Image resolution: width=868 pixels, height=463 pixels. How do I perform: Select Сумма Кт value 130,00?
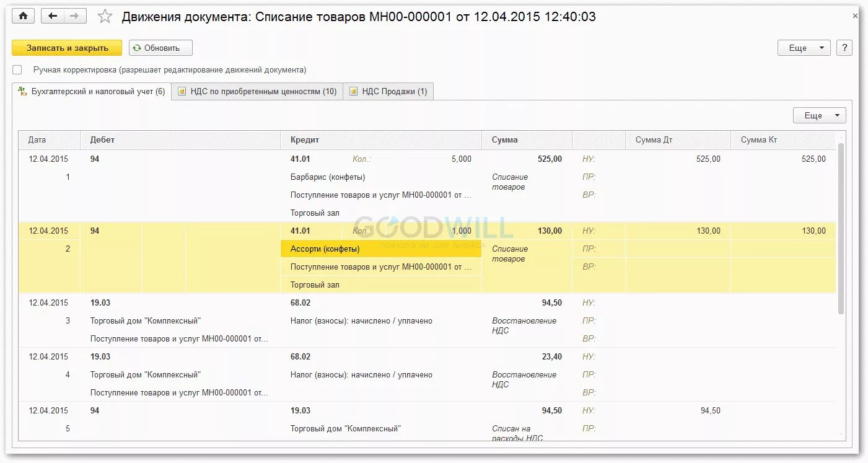click(x=813, y=231)
